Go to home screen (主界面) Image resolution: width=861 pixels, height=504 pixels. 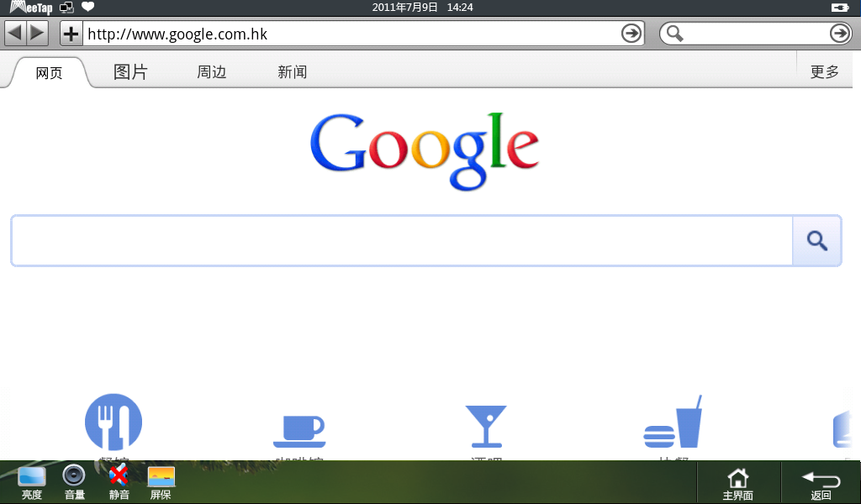(738, 484)
